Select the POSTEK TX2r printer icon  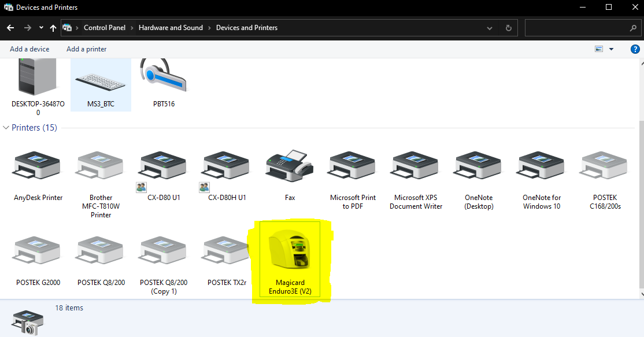point(225,250)
